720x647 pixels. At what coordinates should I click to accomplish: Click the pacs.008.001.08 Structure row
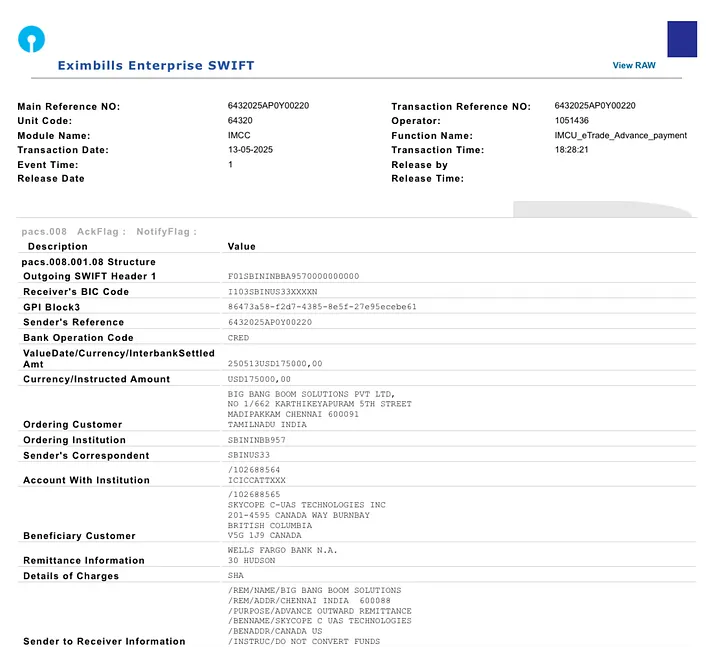(89, 262)
